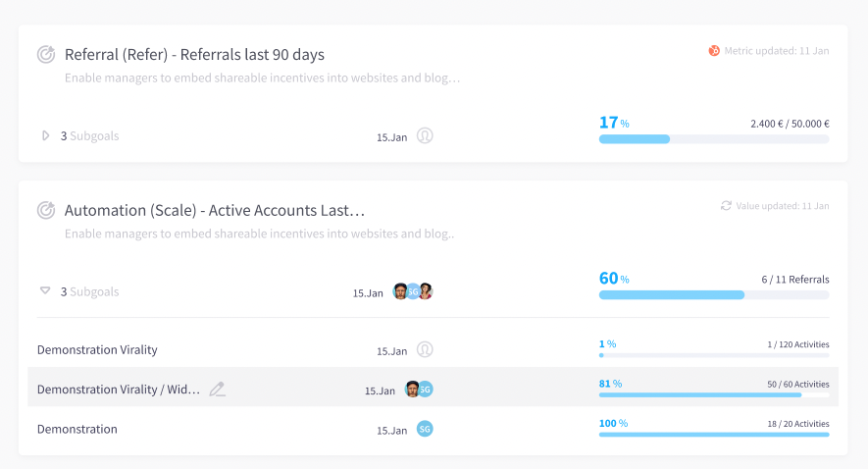This screenshot has height=469, width=868.
Task: Click avatars on Demonstration Virality / Wid… row
Action: click(419, 390)
